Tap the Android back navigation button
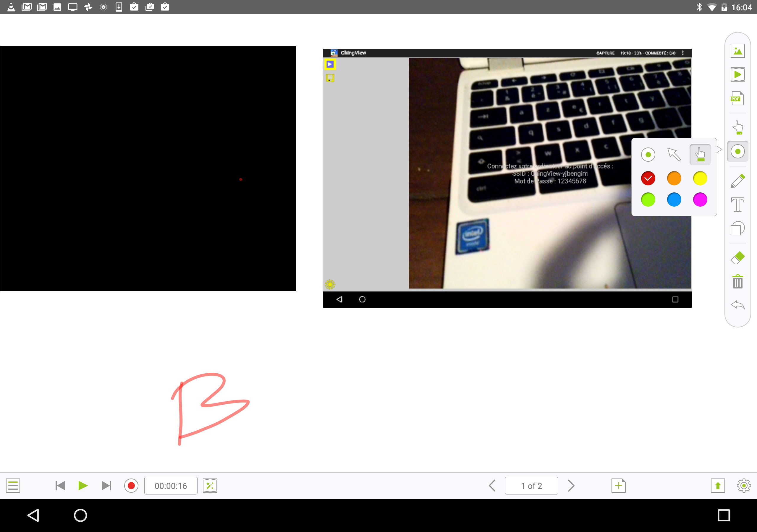757x532 pixels. [x=33, y=515]
